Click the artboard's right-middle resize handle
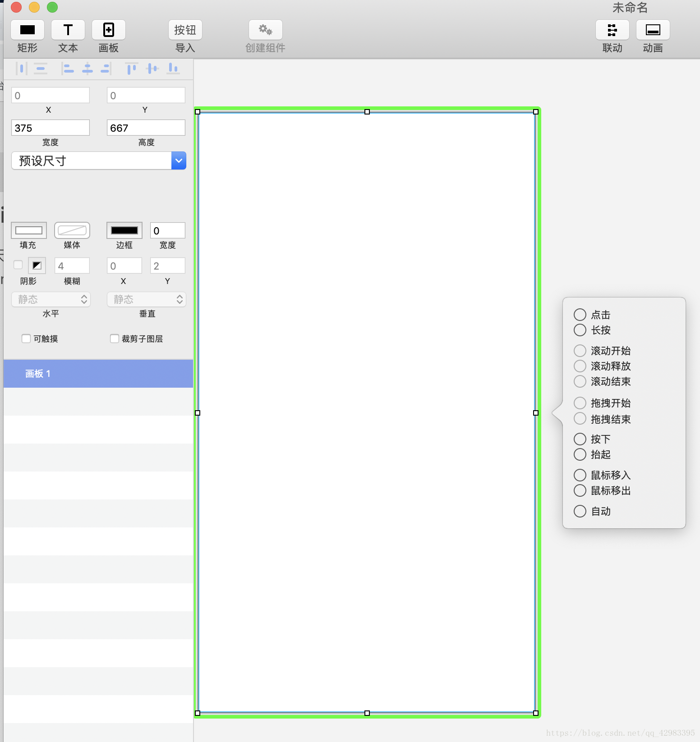The image size is (700, 742). tap(536, 413)
